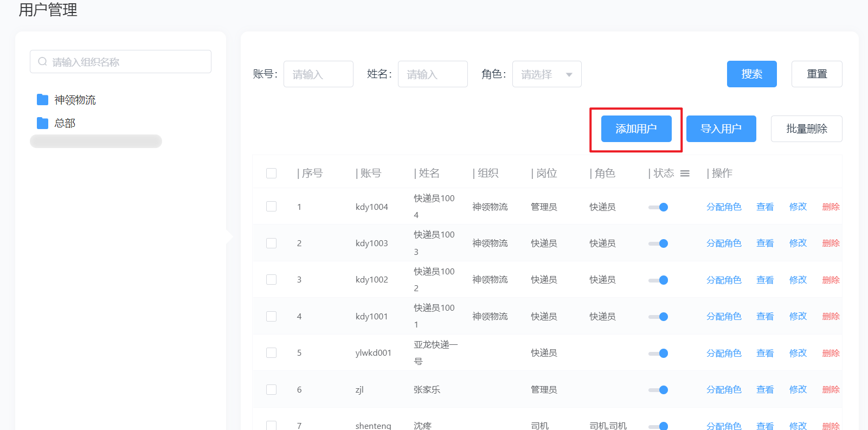Click 分配角色 link for kdy1002

click(x=724, y=280)
